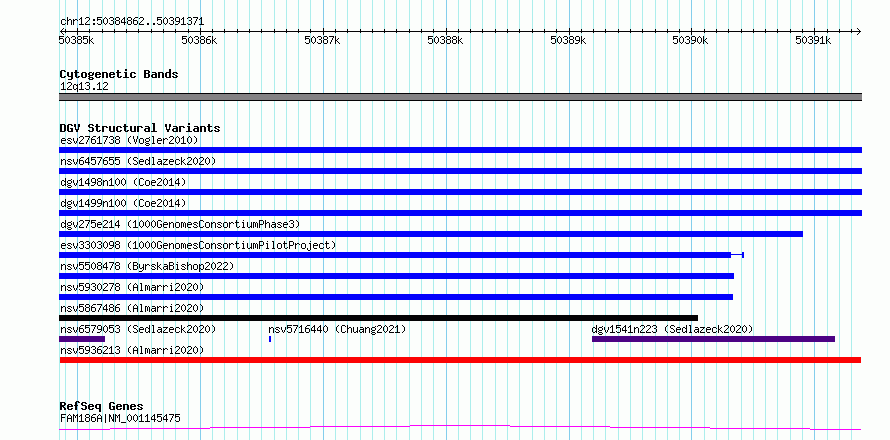Open the nsv6579053 (Sedlazeck2020) label
Screen dimensions: 890x440
click(x=138, y=329)
